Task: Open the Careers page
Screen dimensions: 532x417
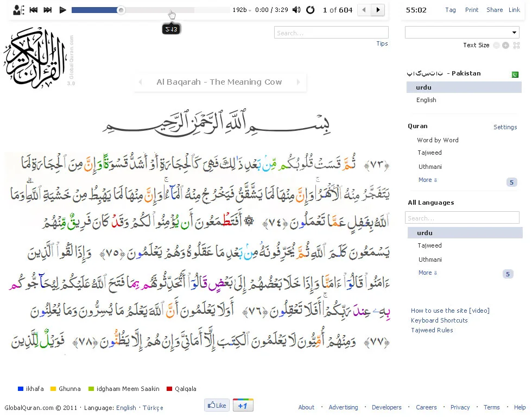Action: 426,407
